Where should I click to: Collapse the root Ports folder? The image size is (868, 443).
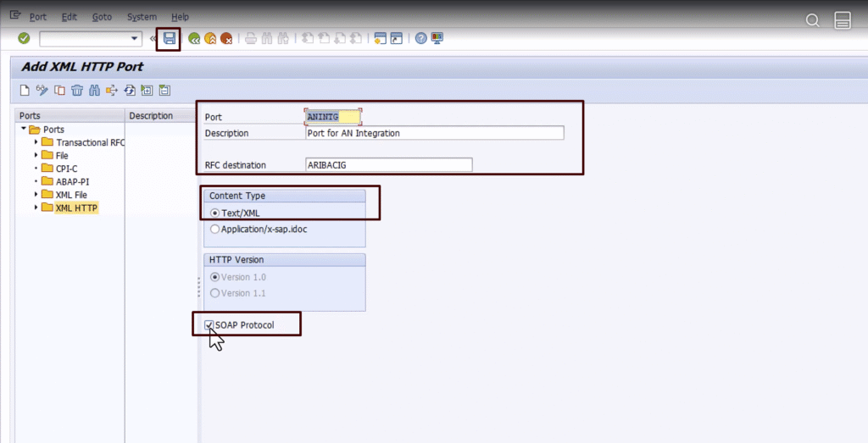click(x=24, y=129)
